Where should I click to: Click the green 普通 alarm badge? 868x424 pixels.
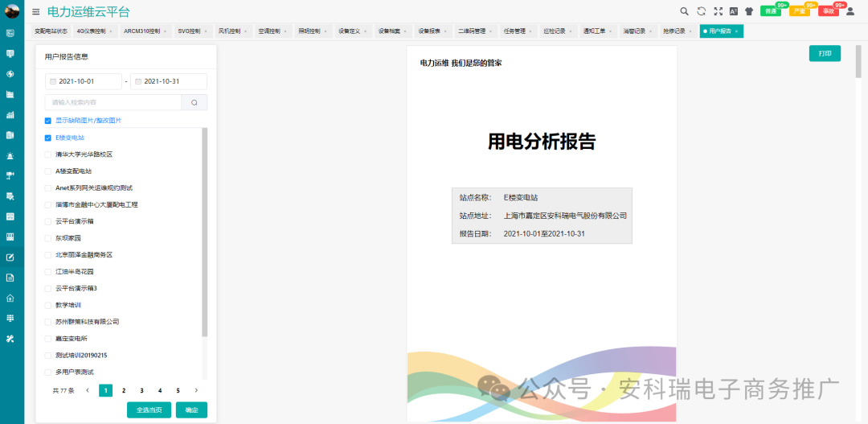coord(771,11)
